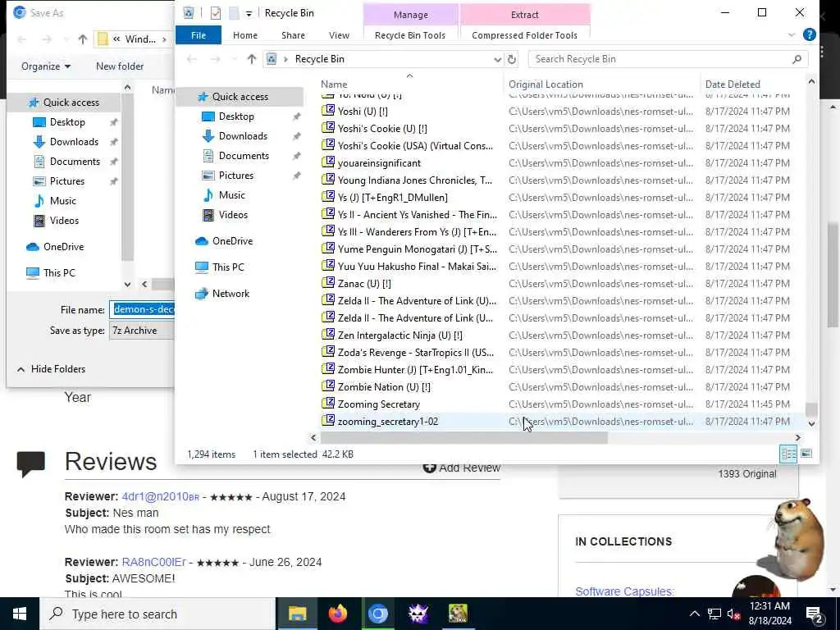Open the address bar history dropdown
840x630 pixels.
pos(497,59)
